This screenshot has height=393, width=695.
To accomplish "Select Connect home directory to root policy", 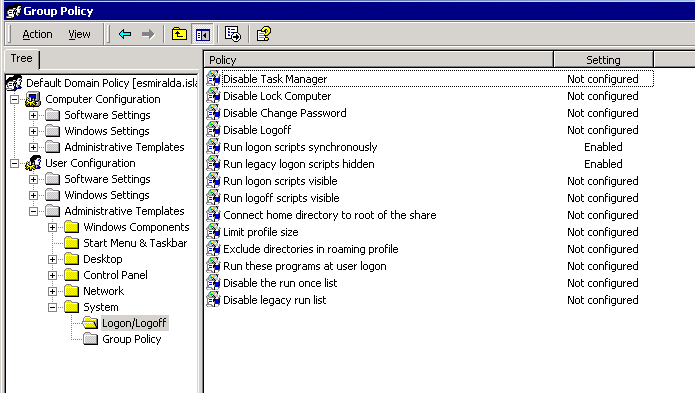I will coord(330,215).
